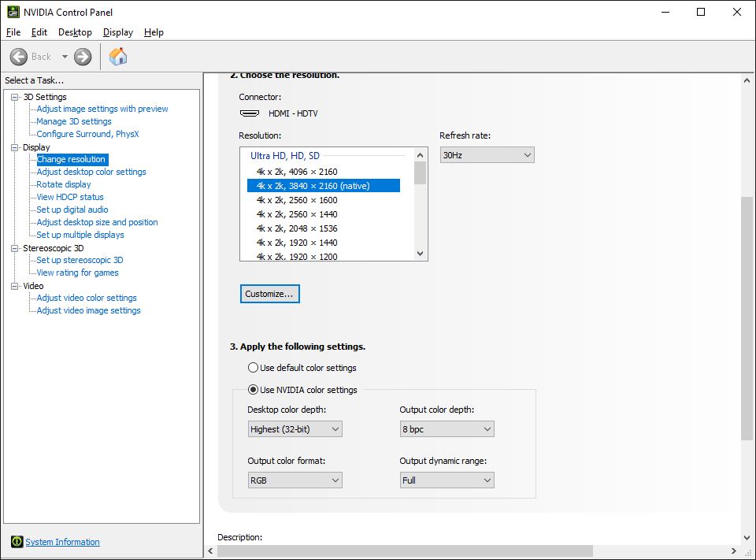The width and height of the screenshot is (756, 560).
Task: Click the Forward arrow icon
Action: pyautogui.click(x=83, y=57)
